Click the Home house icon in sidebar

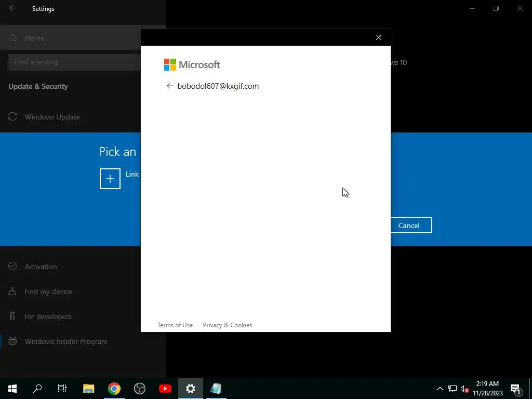[12, 37]
